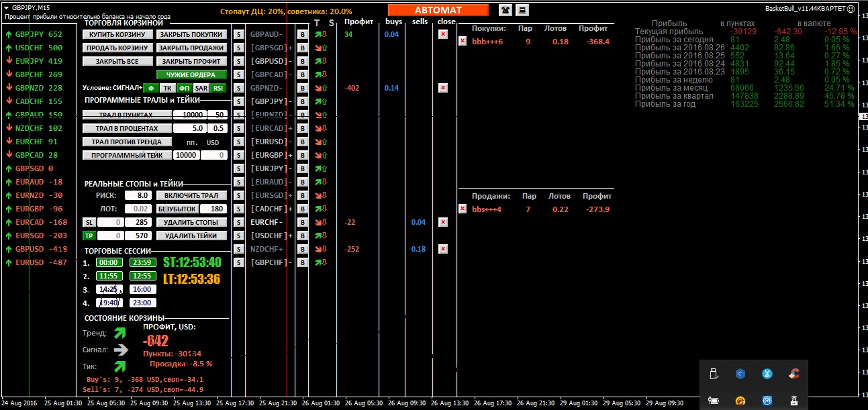This screenshot has width=868, height=410.
Task: Click the printer icon in top bar
Action: 522,9
